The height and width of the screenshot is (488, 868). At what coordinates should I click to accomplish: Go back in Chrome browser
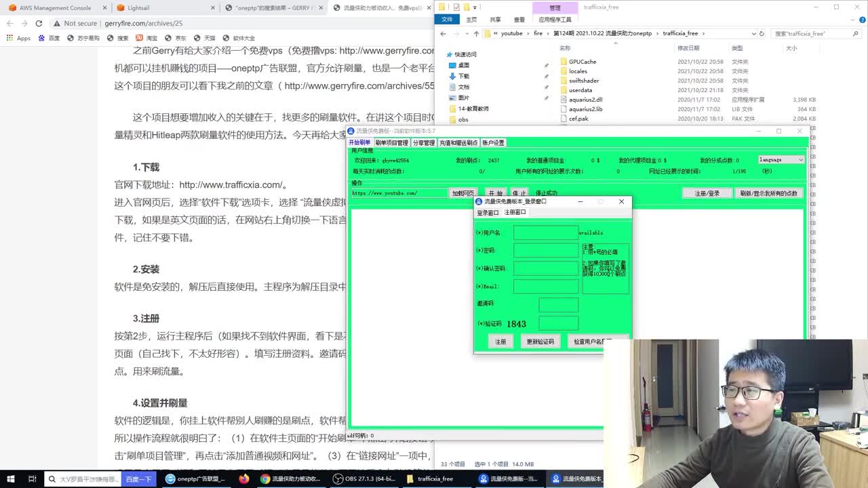(10, 23)
